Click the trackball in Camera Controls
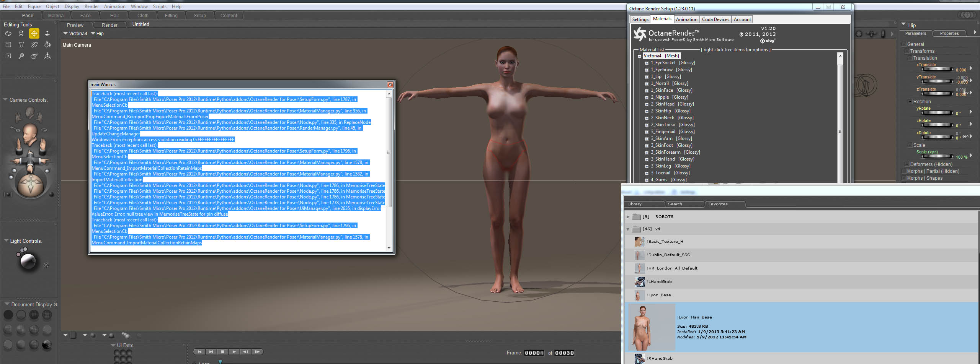 pyautogui.click(x=30, y=185)
